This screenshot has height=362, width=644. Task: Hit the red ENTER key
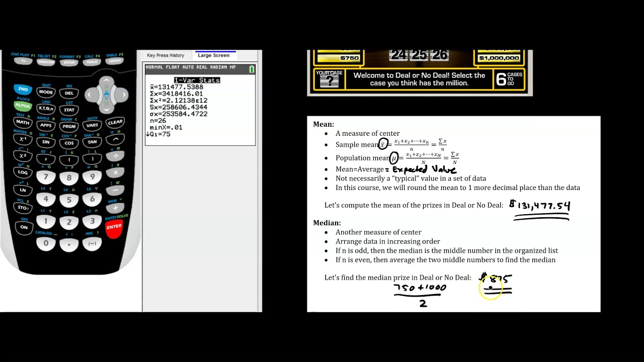[114, 227]
